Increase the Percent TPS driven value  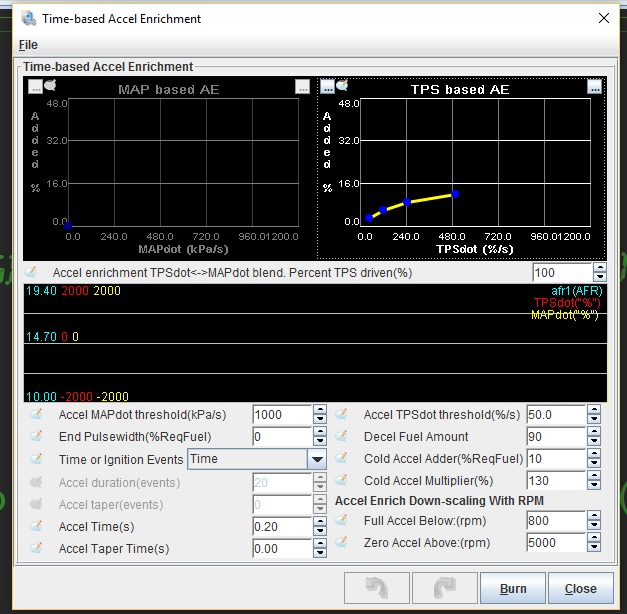(x=599, y=267)
